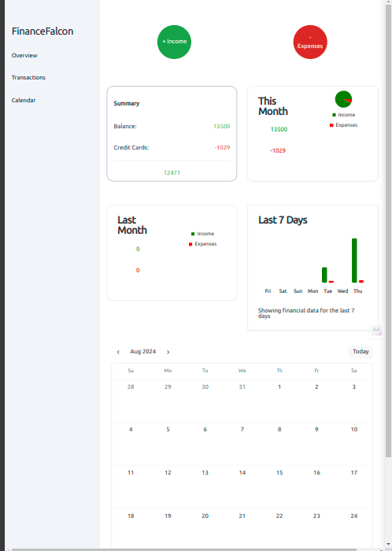The height and width of the screenshot is (551, 392).
Task: Click the green Tuesday income bar
Action: (x=324, y=275)
